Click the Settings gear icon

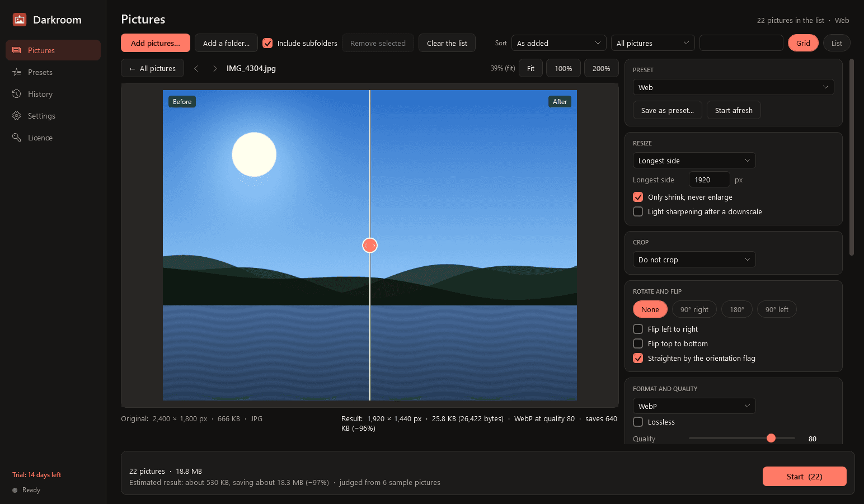pyautogui.click(x=17, y=116)
